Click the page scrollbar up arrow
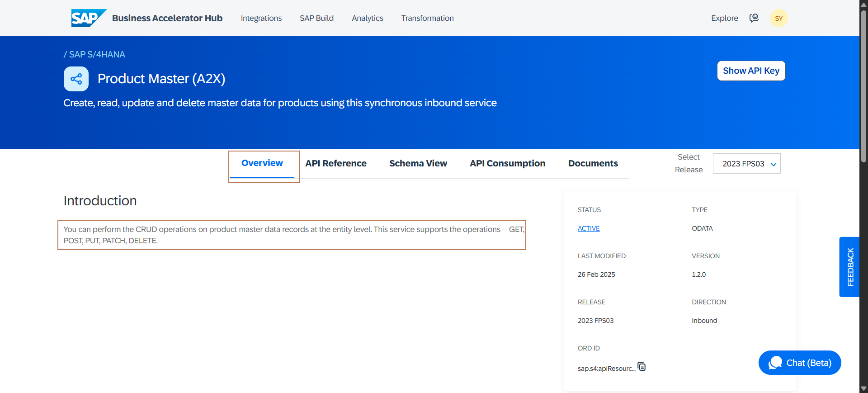 coord(863,4)
